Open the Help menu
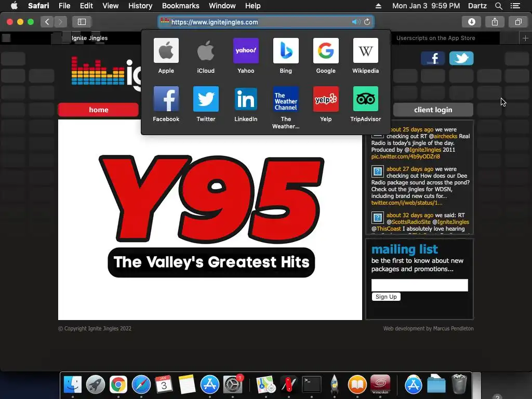Screen dimensions: 532x399 pos(253,6)
